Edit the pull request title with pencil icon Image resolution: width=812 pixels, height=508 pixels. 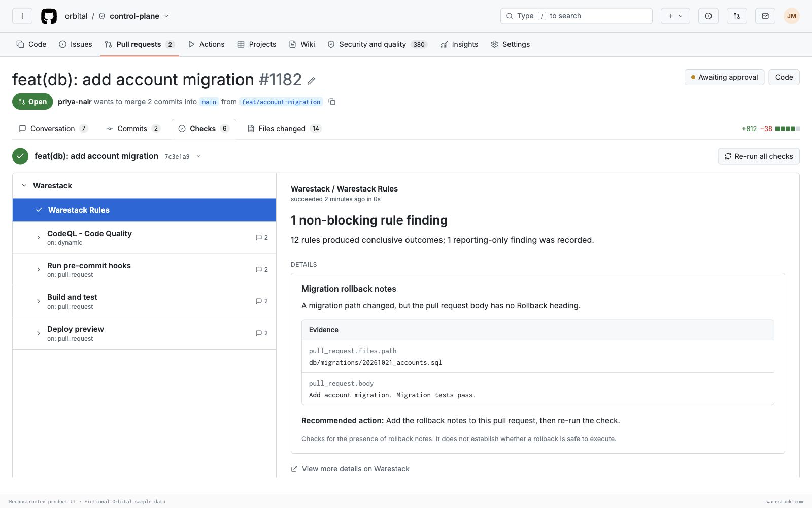(311, 81)
